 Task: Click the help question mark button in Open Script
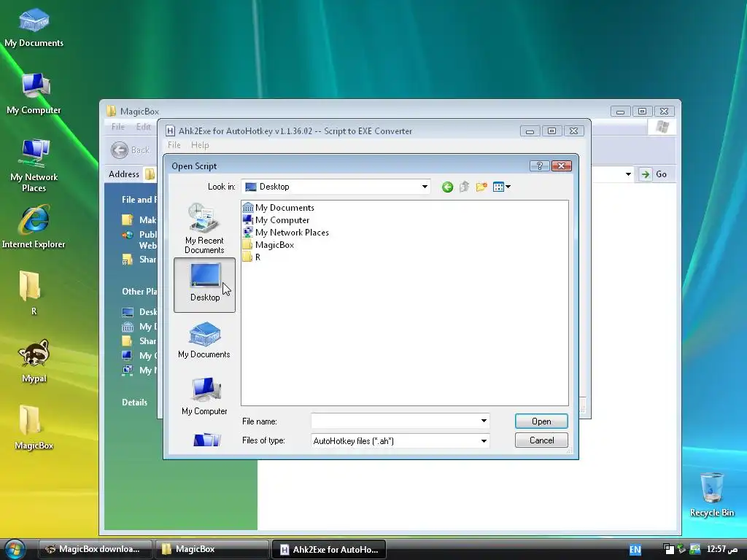pos(539,166)
